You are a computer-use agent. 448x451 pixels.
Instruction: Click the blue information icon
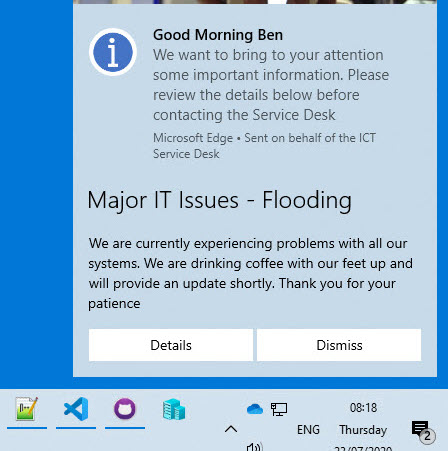point(113,52)
